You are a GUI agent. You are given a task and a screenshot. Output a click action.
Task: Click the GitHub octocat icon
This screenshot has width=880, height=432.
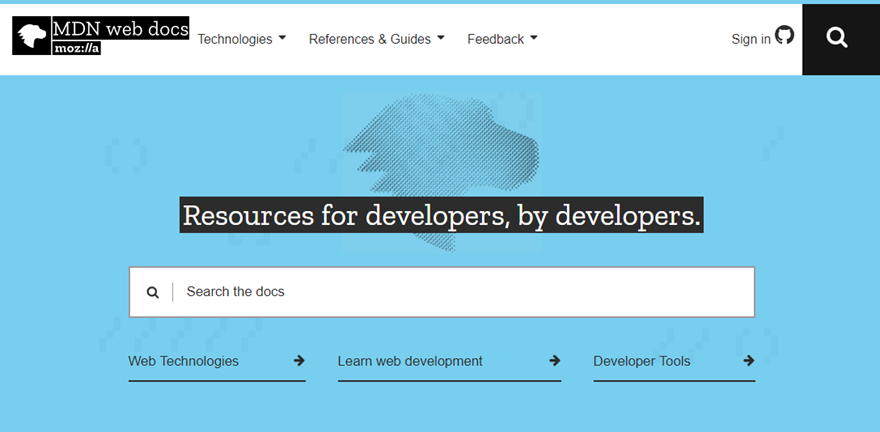click(x=785, y=36)
